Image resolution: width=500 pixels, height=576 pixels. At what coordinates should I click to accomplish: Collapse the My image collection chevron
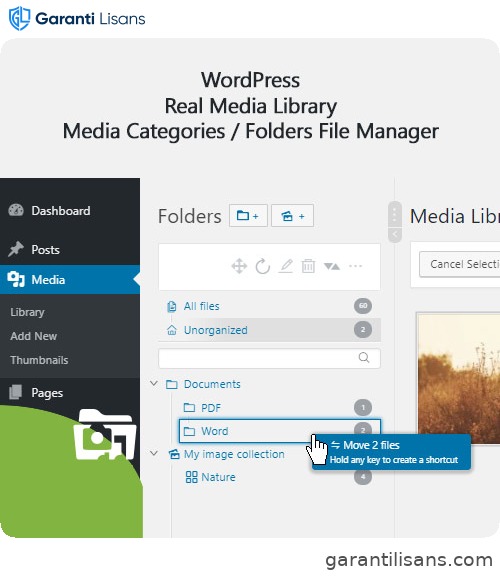pyautogui.click(x=154, y=453)
